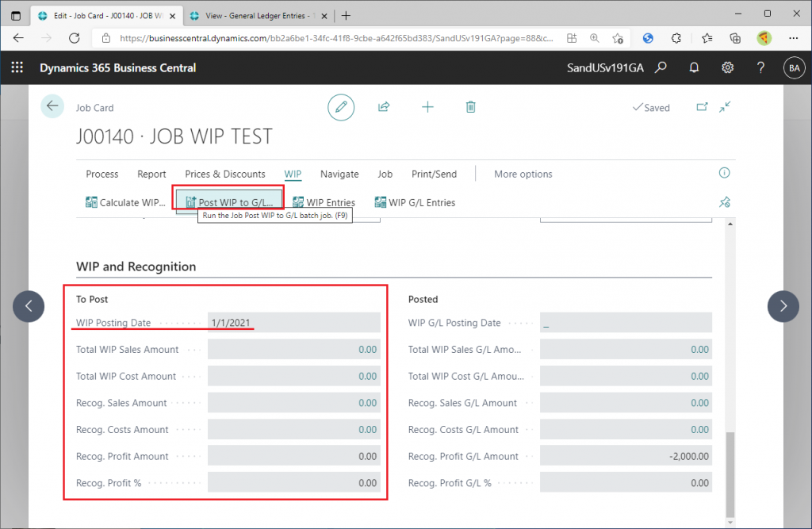
Task: Open the notifications bell
Action: click(694, 67)
